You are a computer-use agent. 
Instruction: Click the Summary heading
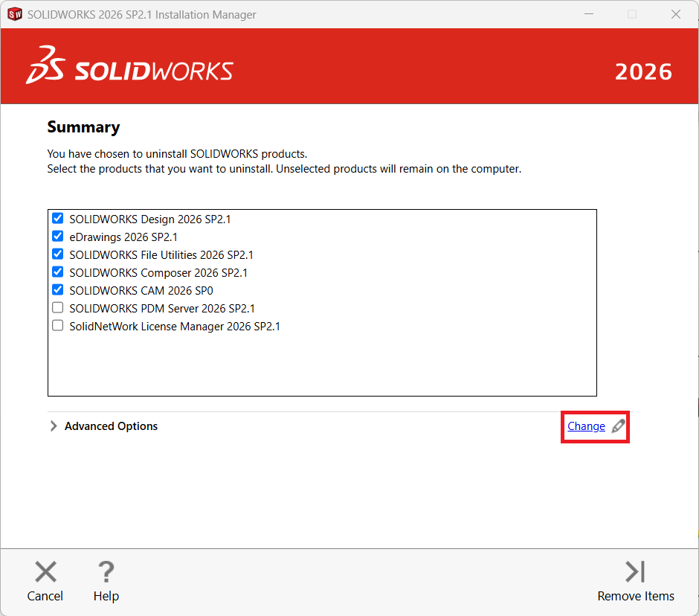point(83,127)
